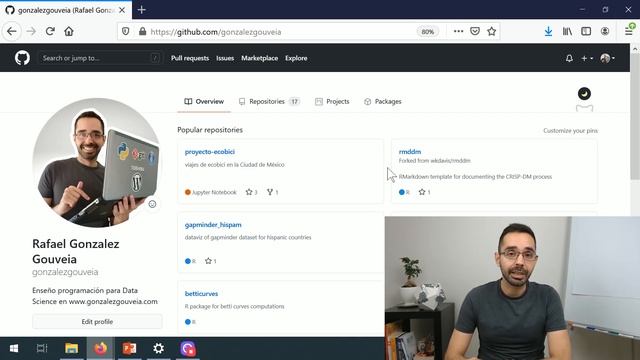Switch to the Projects tab
640x360 pixels.
coord(332,102)
